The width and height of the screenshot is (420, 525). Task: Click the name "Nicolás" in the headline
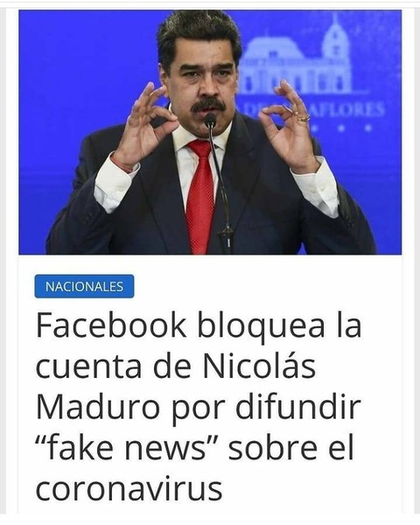pyautogui.click(x=259, y=366)
